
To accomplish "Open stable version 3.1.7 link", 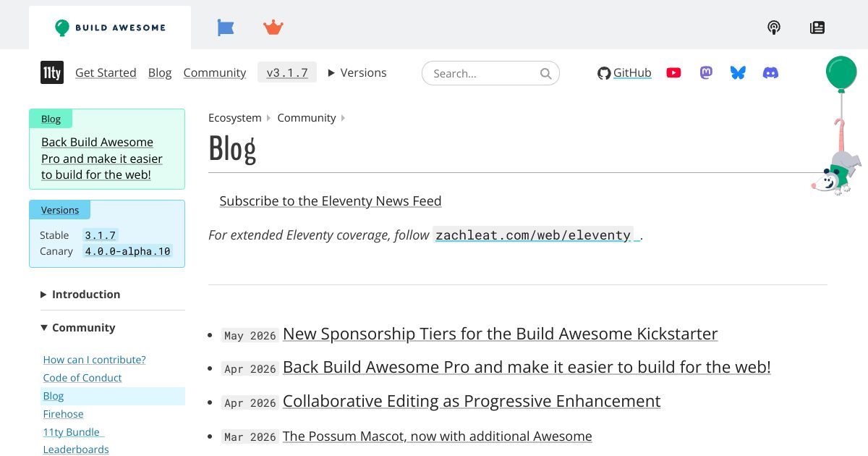I will [100, 235].
